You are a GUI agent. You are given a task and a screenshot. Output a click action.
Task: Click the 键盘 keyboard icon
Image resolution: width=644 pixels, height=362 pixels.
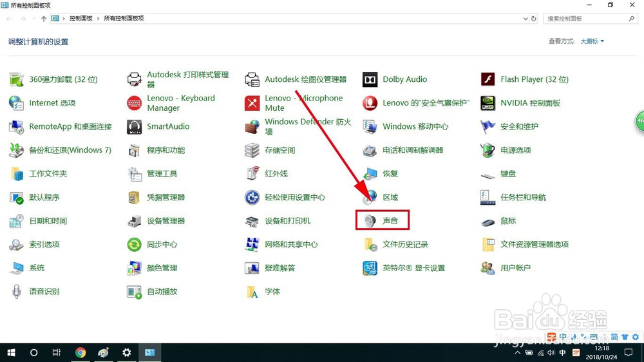point(488,175)
